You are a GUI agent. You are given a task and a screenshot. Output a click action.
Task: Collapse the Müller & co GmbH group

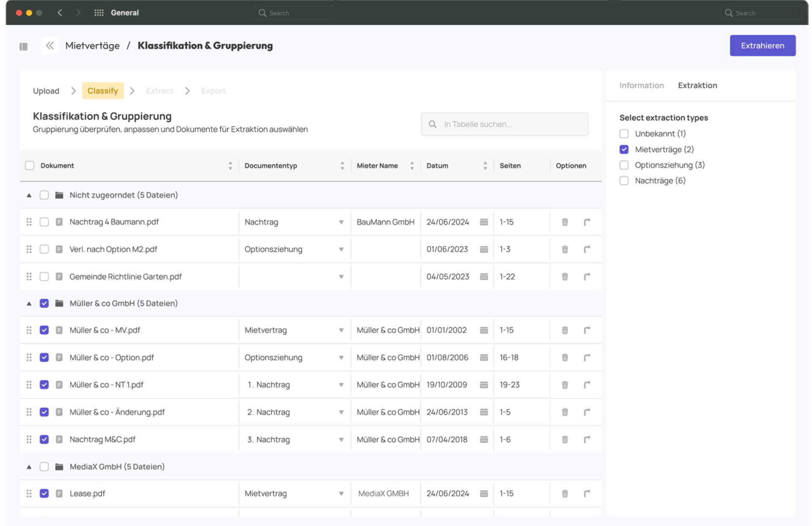point(29,304)
